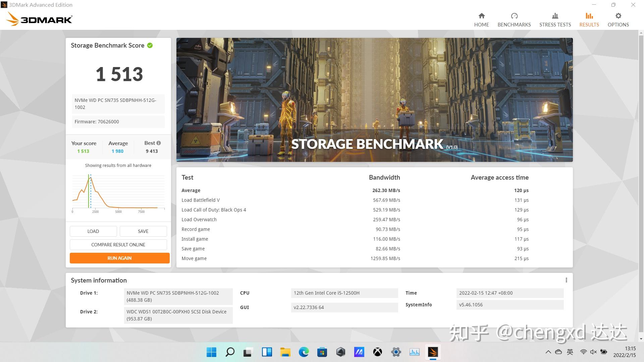
Task: Click info icon beside Best score
Action: click(159, 143)
